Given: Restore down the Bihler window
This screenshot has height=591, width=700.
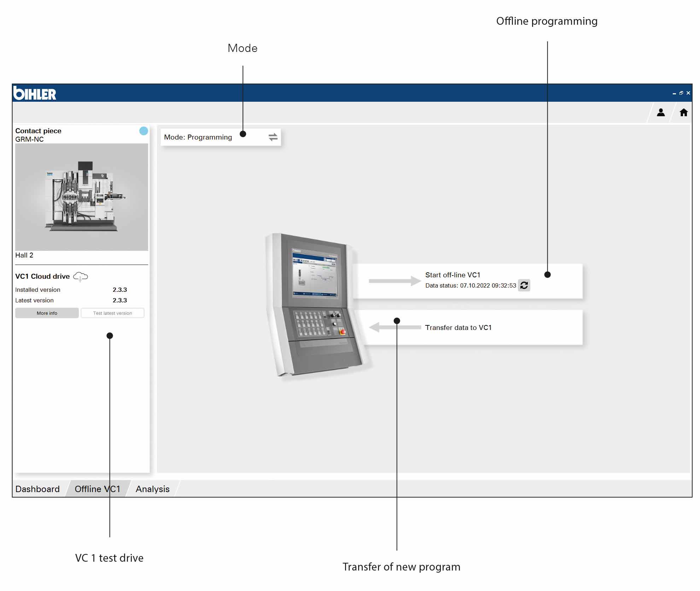Looking at the screenshot, I should pyautogui.click(x=681, y=93).
